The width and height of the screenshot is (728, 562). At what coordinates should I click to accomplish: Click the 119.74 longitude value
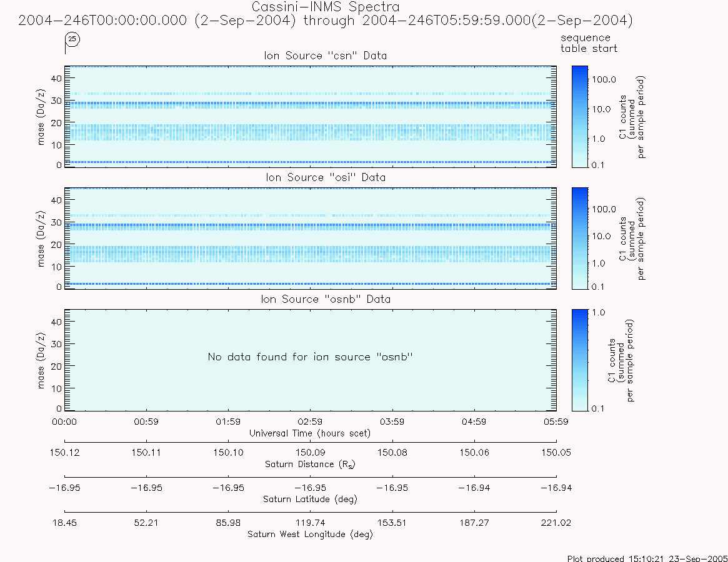[310, 523]
